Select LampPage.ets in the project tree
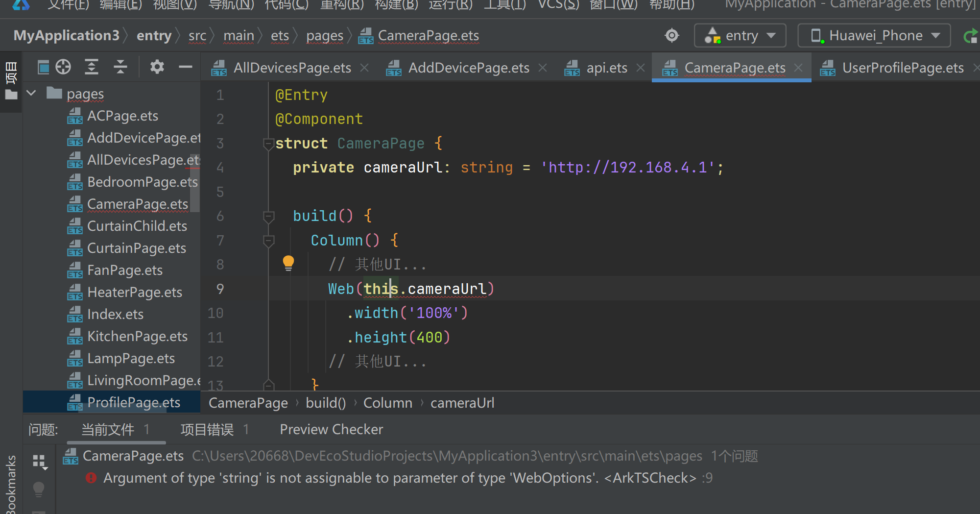 click(x=131, y=358)
